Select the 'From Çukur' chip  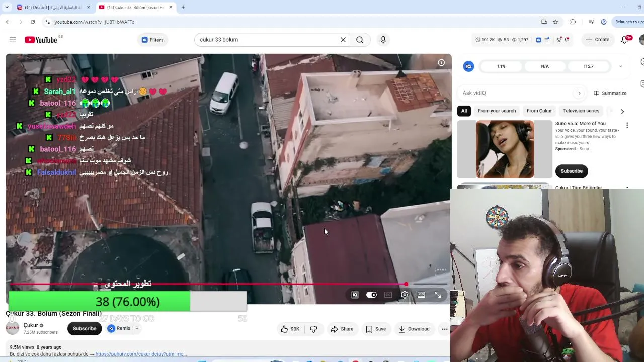pos(539,111)
